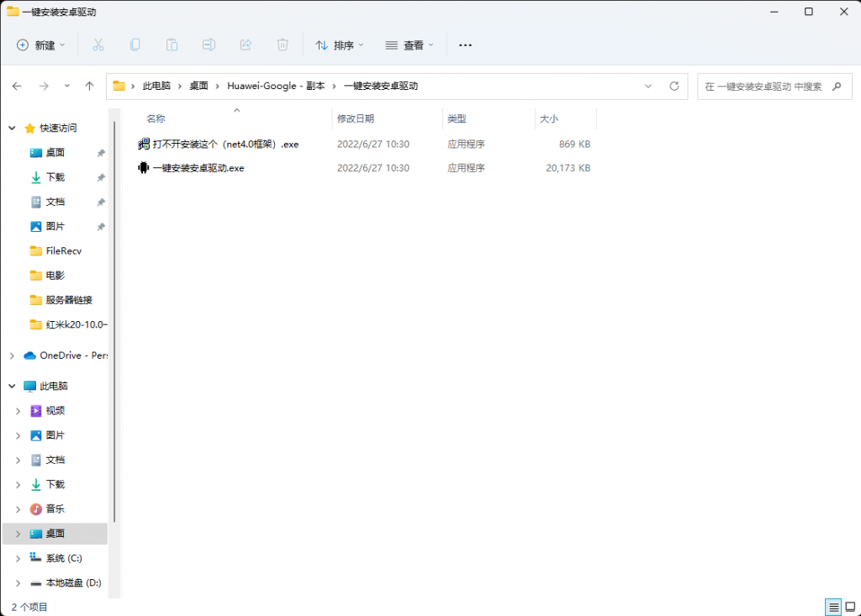The height and width of the screenshot is (616, 861).
Task: Click the pin icon beside quick access 文档
Action: (x=101, y=202)
